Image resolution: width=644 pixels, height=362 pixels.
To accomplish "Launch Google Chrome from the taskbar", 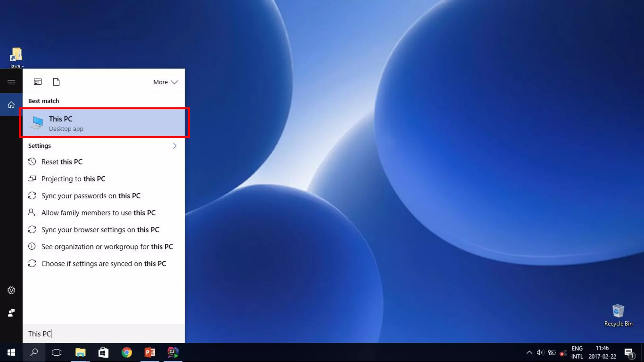I will coord(127,353).
